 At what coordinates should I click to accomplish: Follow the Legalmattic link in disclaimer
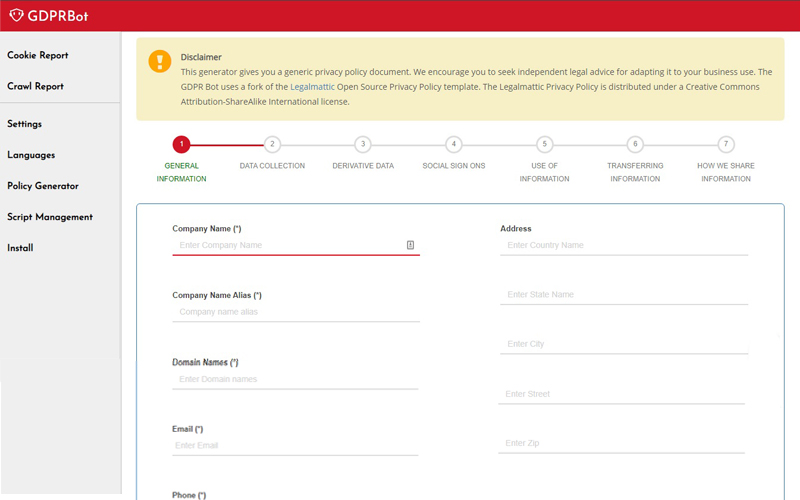point(312,87)
